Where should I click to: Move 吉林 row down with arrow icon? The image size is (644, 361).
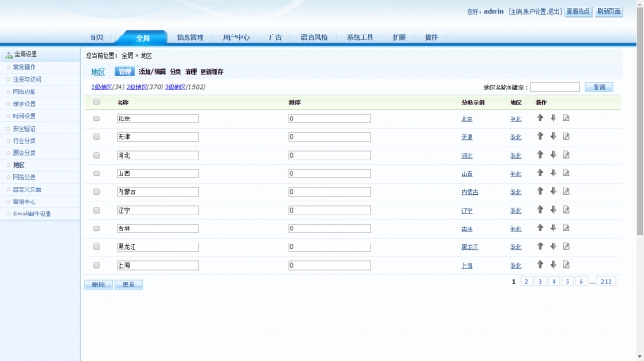pos(553,228)
